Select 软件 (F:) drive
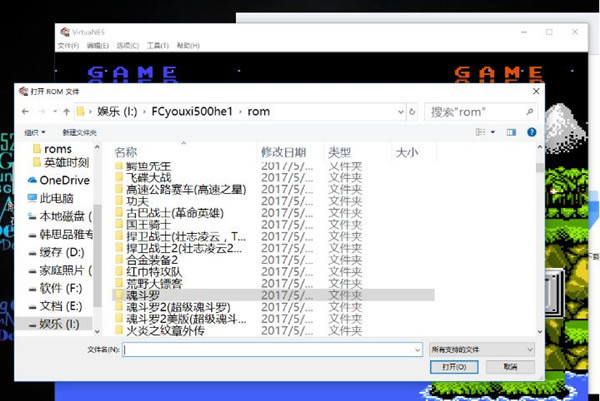The height and width of the screenshot is (401, 600). pos(55,288)
